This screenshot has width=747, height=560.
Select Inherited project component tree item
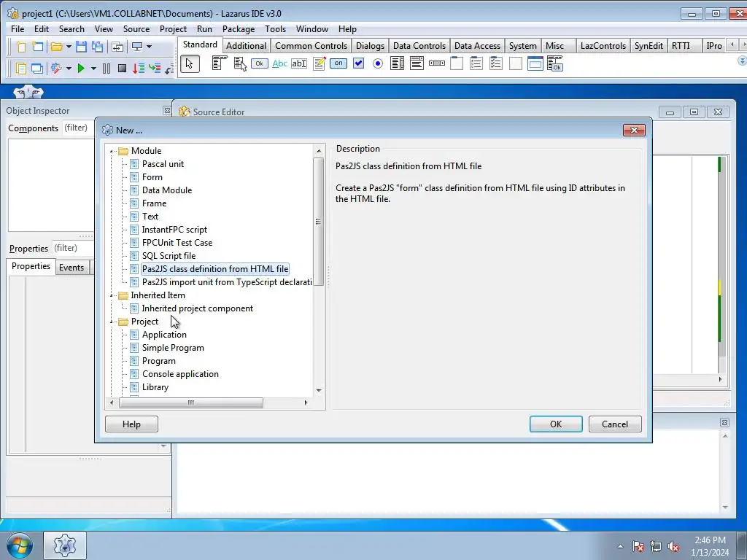click(x=197, y=308)
